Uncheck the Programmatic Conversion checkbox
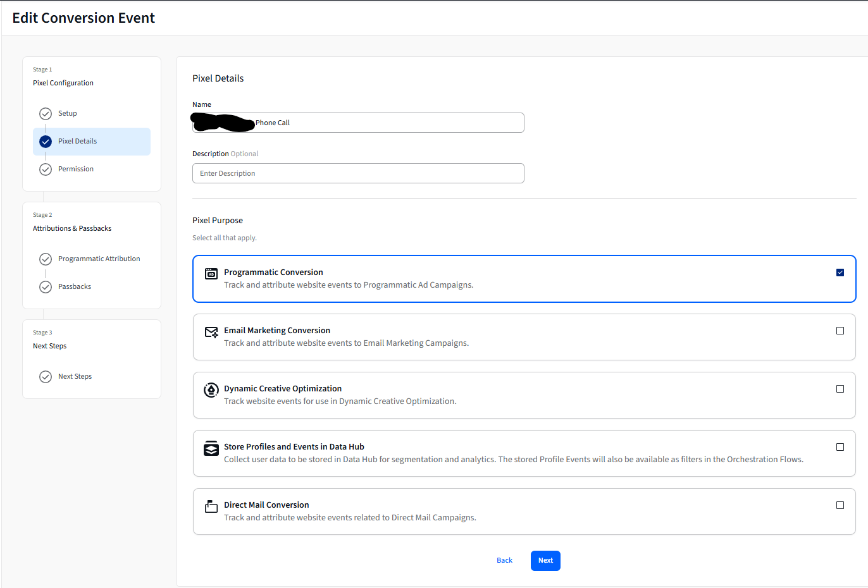 840,273
